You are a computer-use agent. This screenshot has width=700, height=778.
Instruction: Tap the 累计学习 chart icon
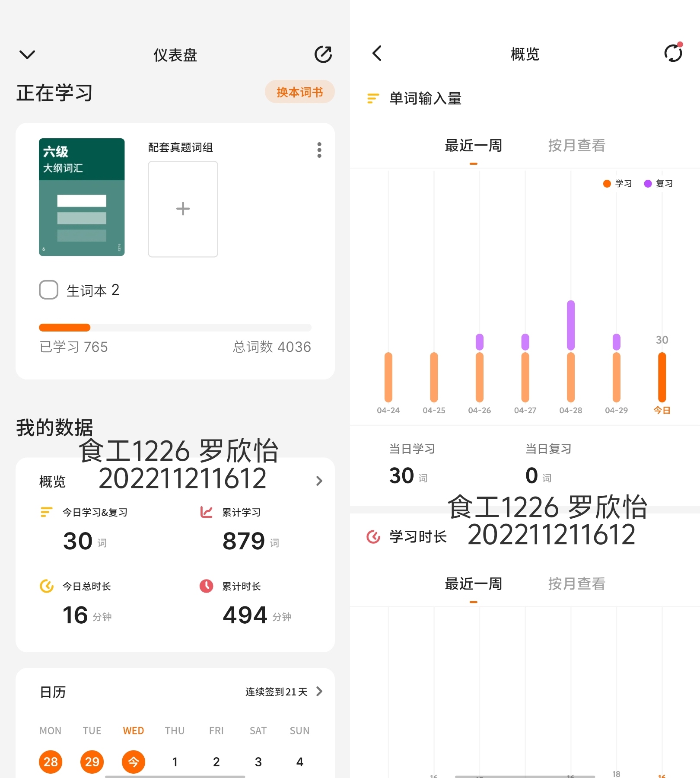pyautogui.click(x=206, y=512)
